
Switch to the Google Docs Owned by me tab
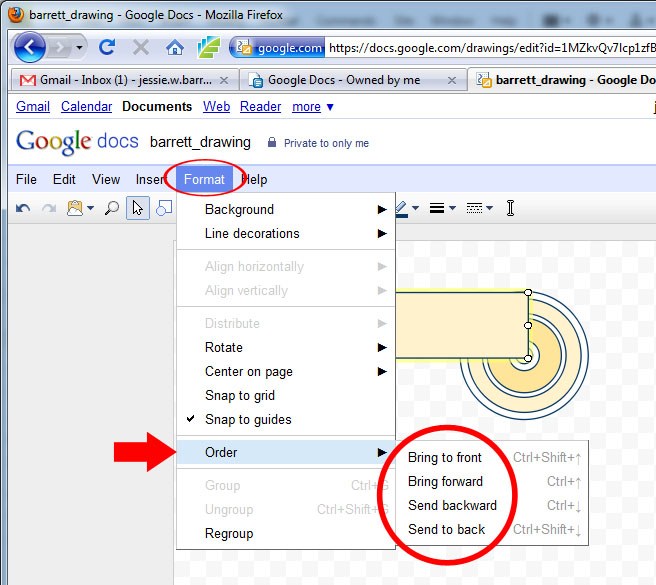click(344, 80)
